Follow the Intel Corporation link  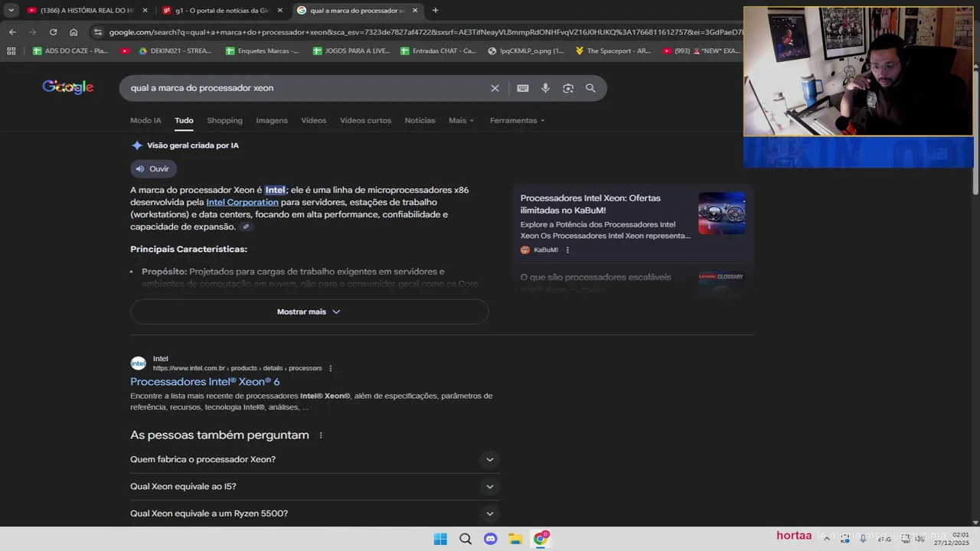pos(242,202)
